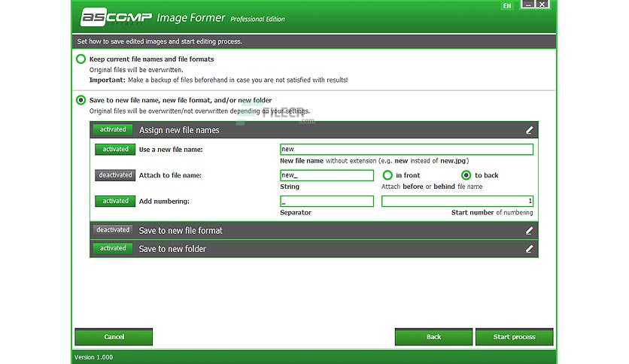629x364 pixels.
Task: Click 'New file name without extension' hint text
Action: (374, 161)
